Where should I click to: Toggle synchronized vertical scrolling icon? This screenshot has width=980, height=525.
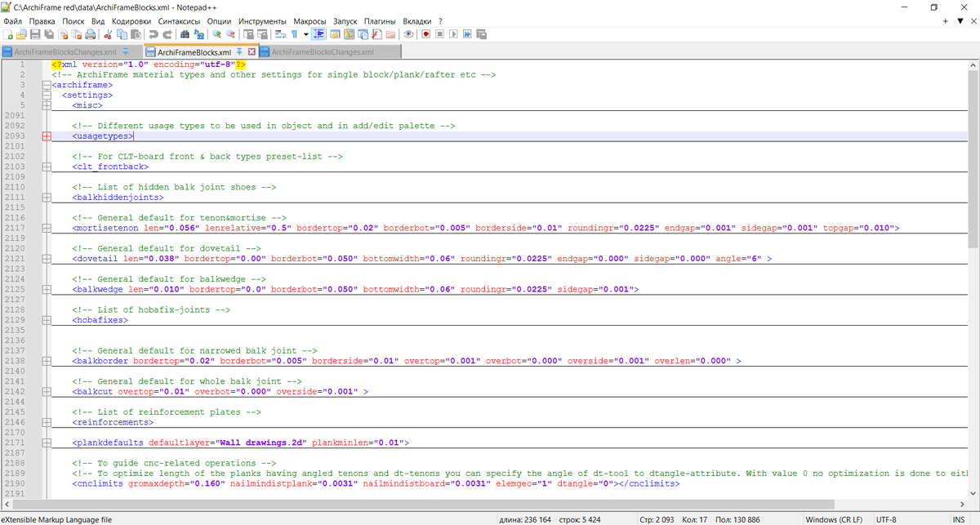pos(247,34)
